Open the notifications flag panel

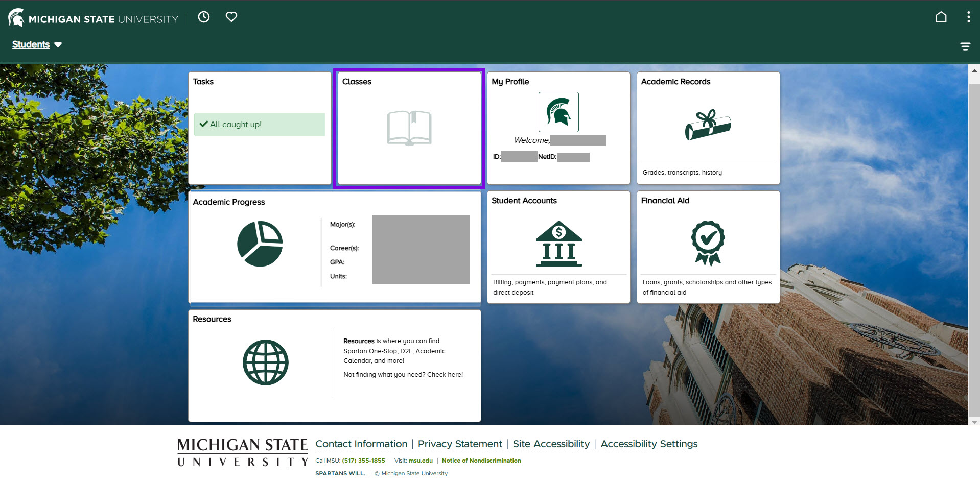(x=965, y=46)
